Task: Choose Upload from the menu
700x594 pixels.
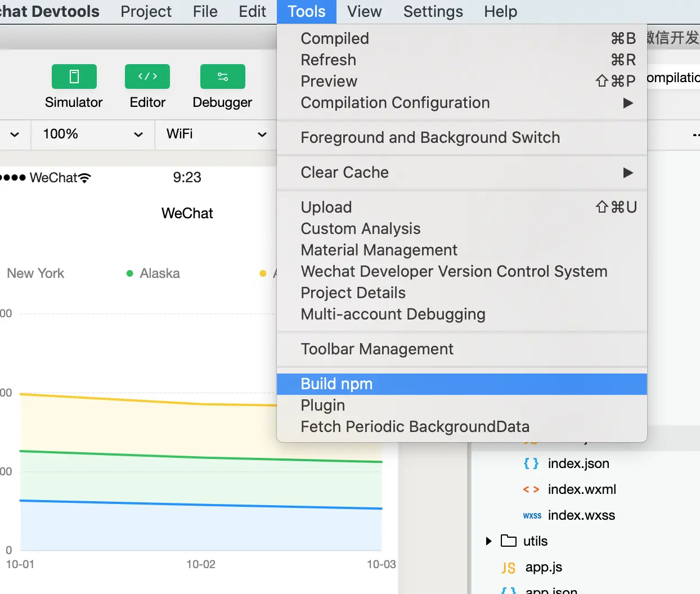Action: [x=462, y=207]
